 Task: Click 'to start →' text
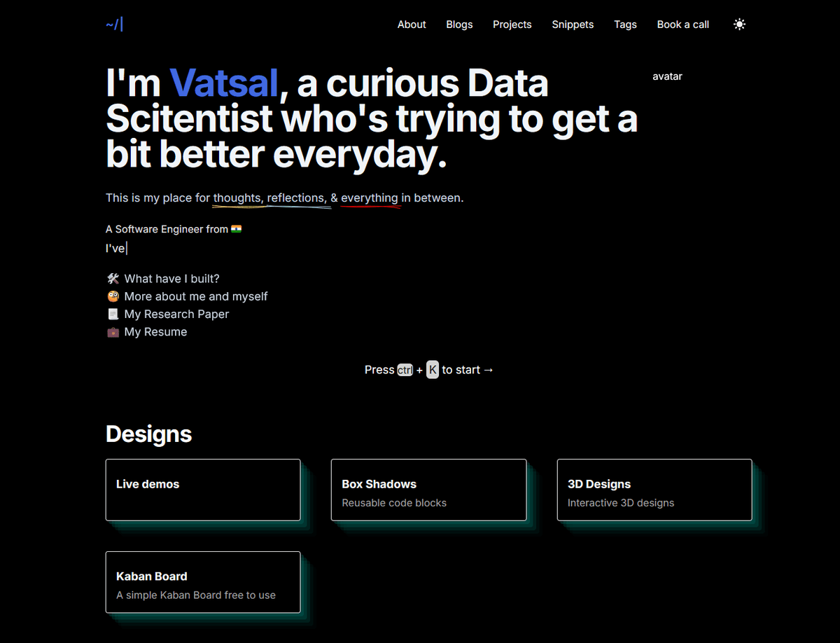pos(468,370)
